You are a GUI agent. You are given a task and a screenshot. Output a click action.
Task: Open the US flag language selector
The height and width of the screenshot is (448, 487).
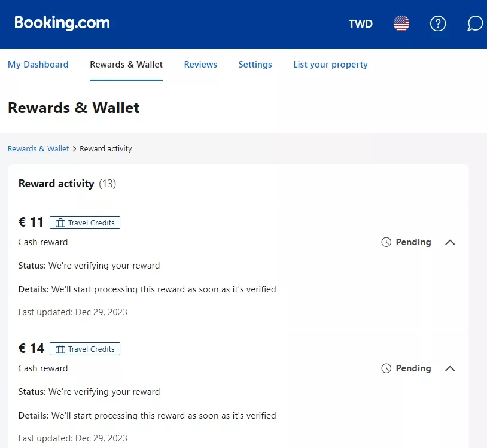(401, 24)
